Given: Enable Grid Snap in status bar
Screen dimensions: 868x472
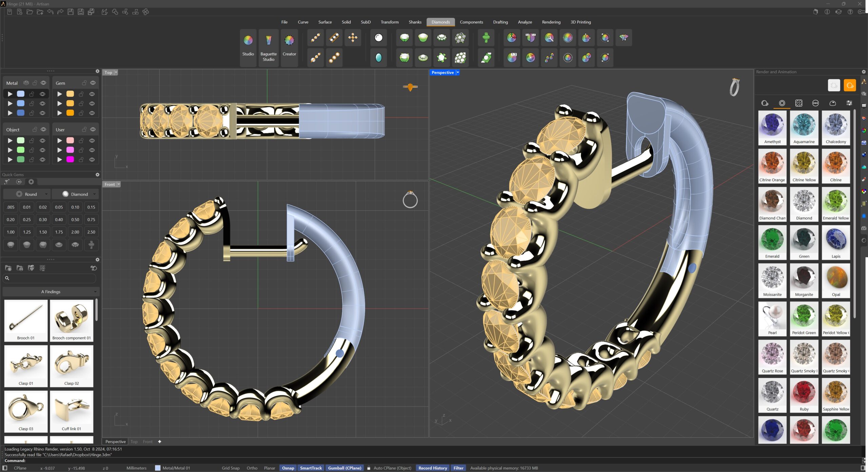Looking at the screenshot, I should tap(231, 468).
